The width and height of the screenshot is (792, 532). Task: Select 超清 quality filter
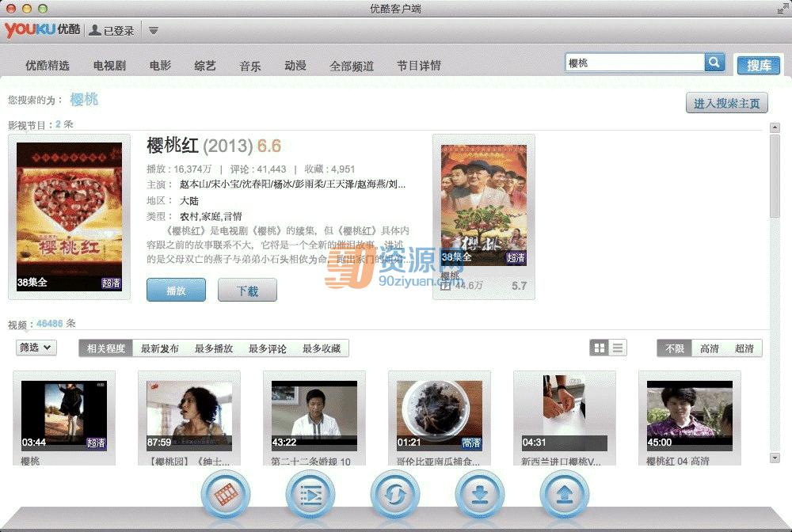click(x=744, y=348)
